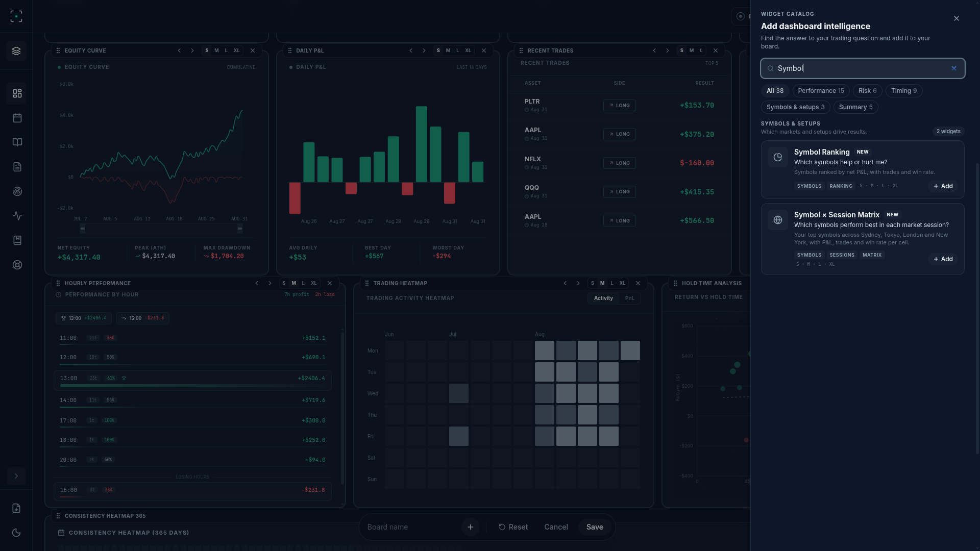
Task: Open the calendar icon in sidebar
Action: point(17,118)
